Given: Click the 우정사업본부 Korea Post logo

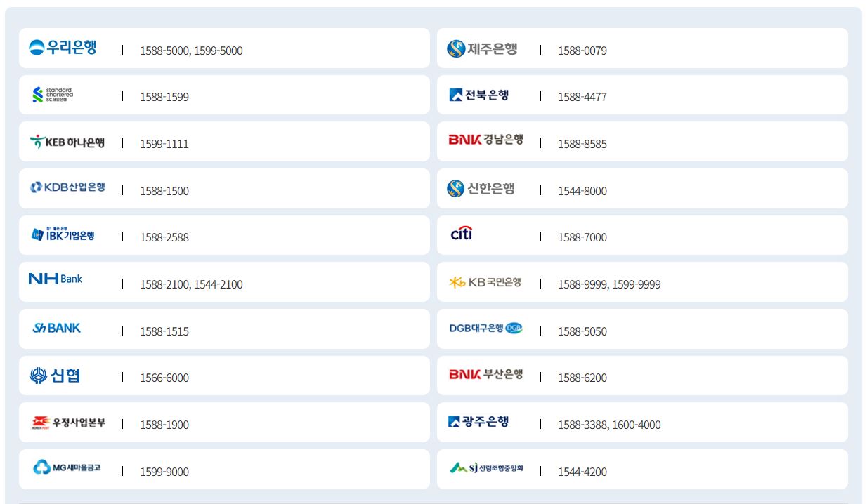Looking at the screenshot, I should click(x=69, y=423).
